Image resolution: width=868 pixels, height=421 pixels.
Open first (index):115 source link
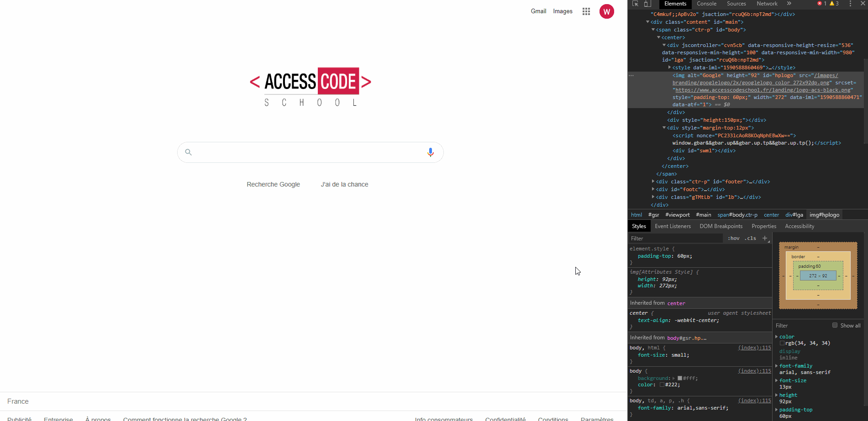[754, 348]
